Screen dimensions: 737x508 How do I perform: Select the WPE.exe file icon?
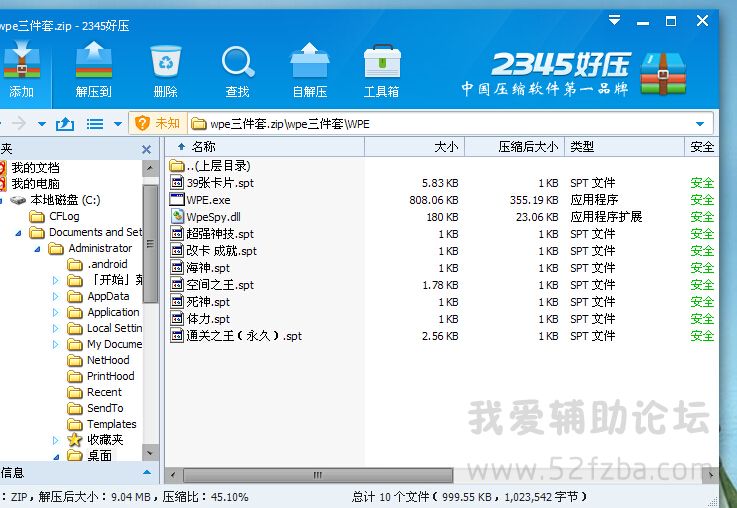177,200
